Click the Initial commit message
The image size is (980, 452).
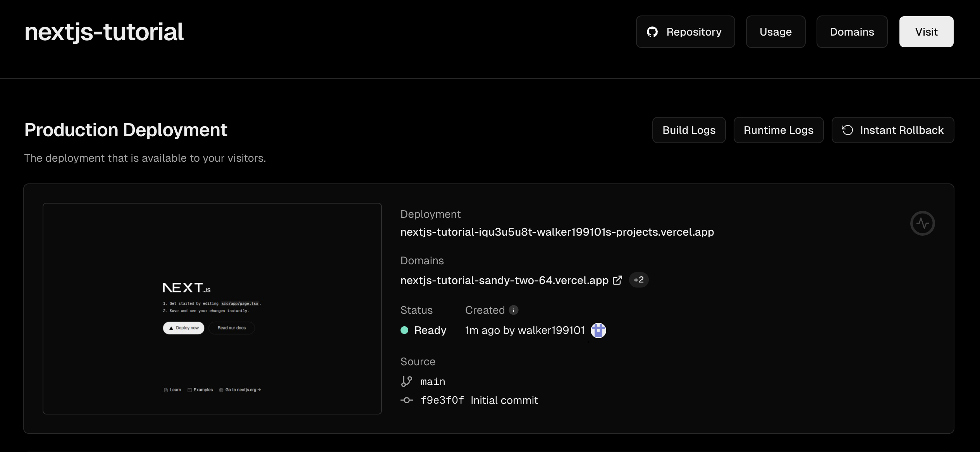click(x=504, y=400)
